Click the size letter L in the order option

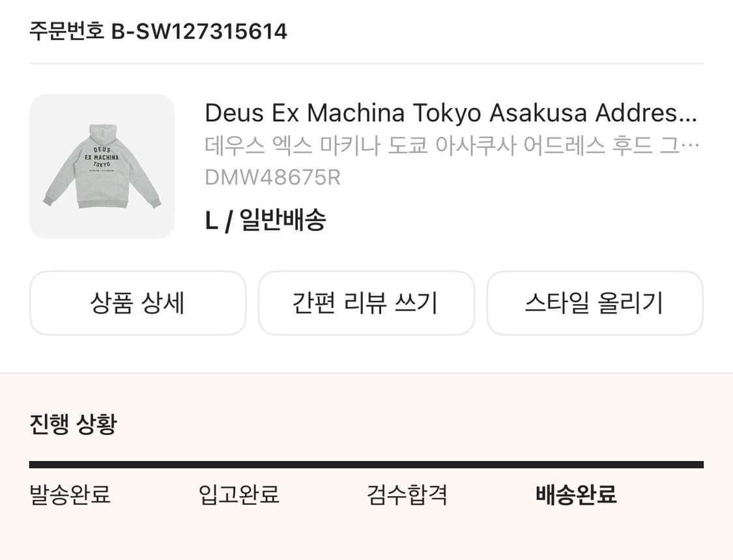(210, 221)
